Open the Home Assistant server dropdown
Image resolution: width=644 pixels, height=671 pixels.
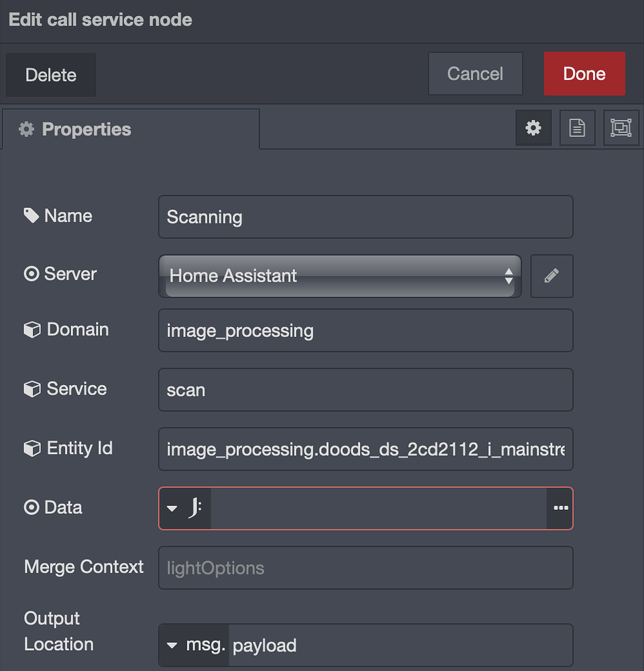[x=339, y=276]
